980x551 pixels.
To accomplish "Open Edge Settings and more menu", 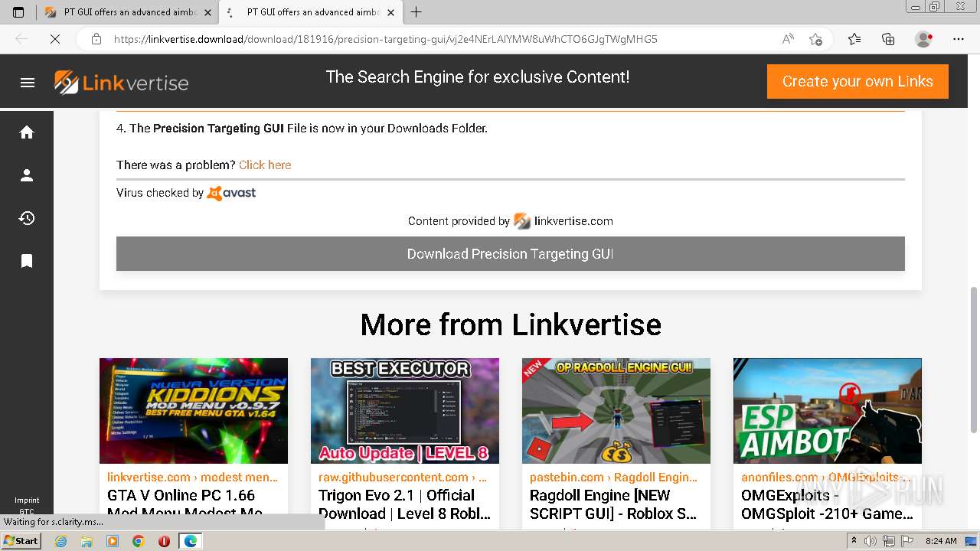I will (959, 39).
